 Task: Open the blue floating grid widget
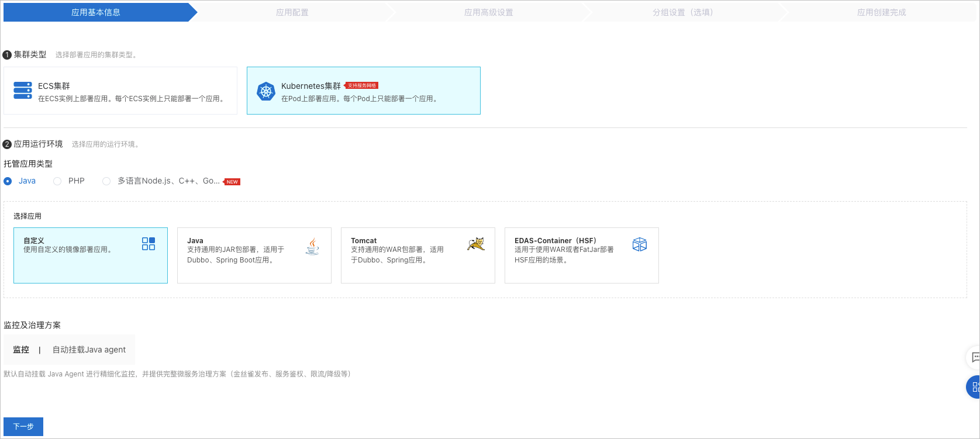point(974,387)
